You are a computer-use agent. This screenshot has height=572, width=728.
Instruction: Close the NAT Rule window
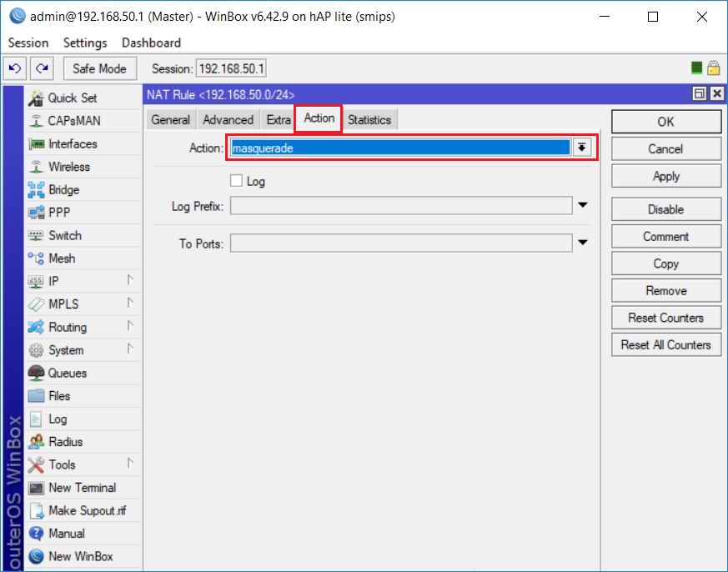click(717, 93)
